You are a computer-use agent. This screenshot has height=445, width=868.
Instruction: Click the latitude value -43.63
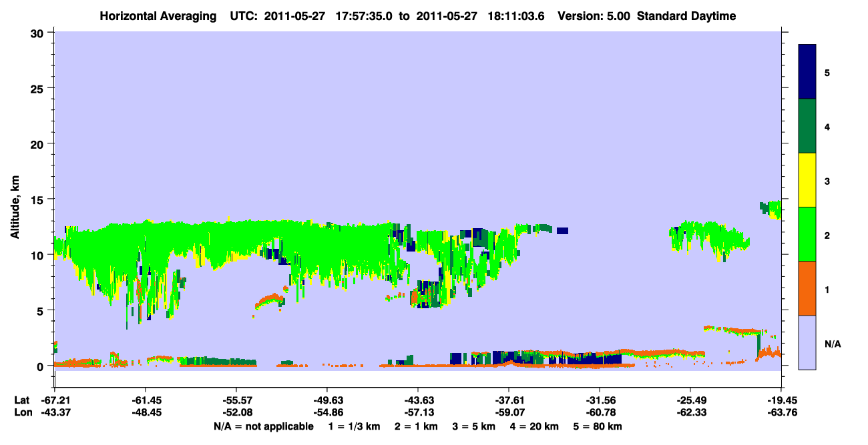(x=418, y=400)
